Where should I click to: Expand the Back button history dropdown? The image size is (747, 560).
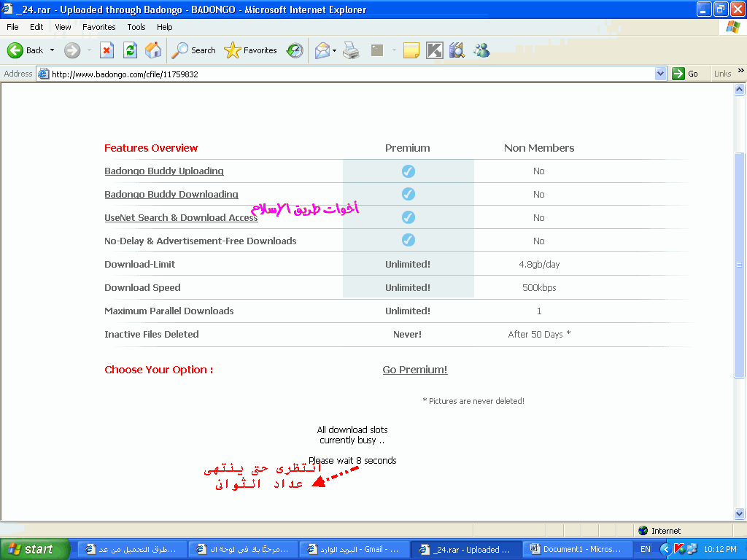(x=52, y=50)
